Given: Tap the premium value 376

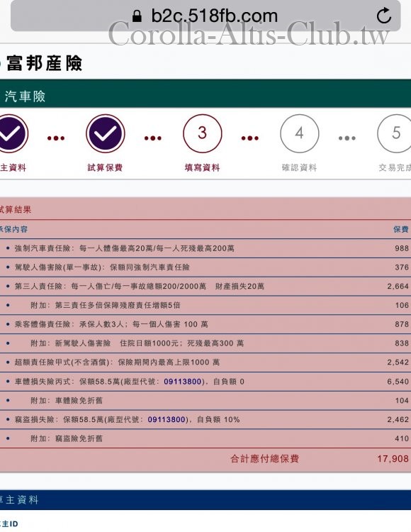Looking at the screenshot, I should tap(402, 267).
